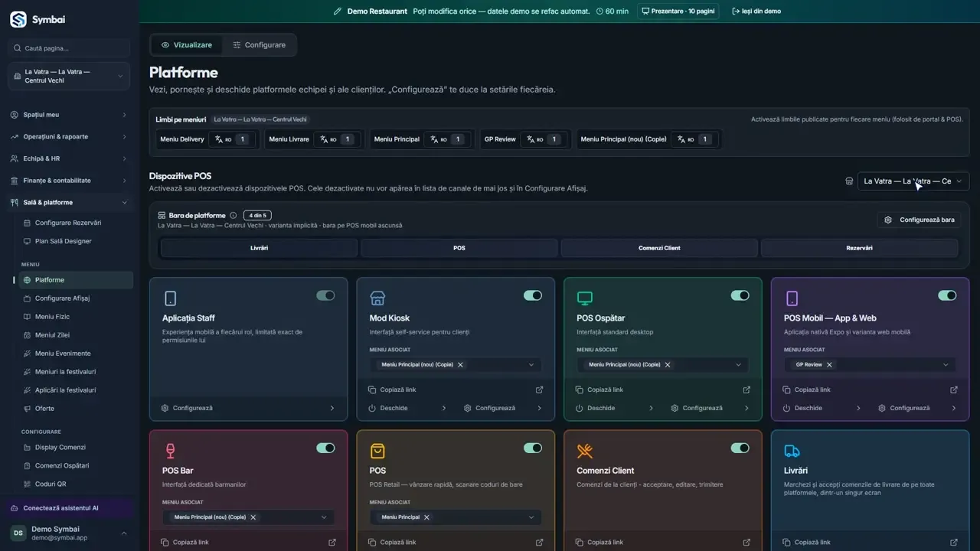Click info icon next to Bara de platforme
Image resolution: width=980 pixels, height=551 pixels.
tap(233, 216)
